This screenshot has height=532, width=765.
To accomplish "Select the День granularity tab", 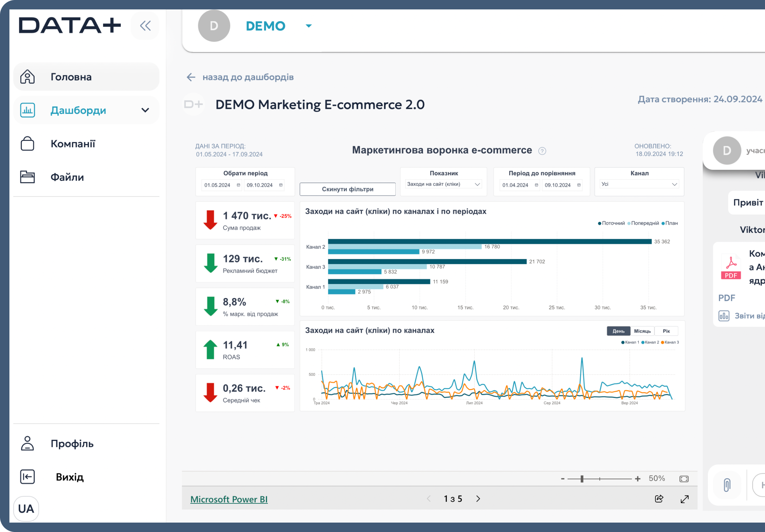I will coord(618,331).
